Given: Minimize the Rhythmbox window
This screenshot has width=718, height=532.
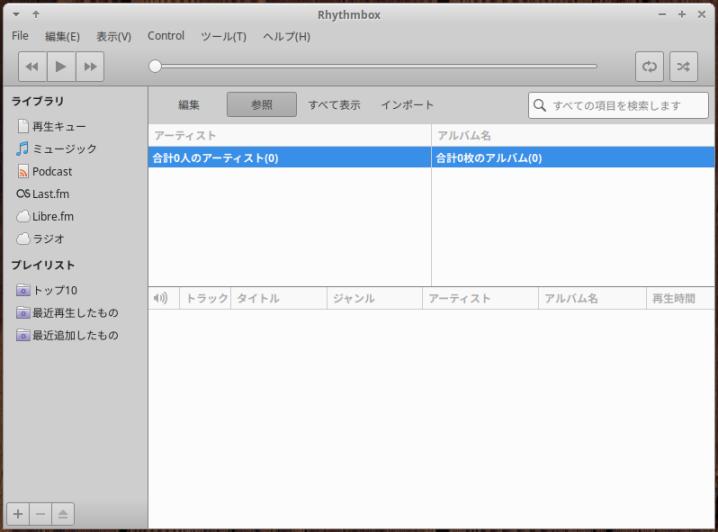Looking at the screenshot, I should [662, 15].
